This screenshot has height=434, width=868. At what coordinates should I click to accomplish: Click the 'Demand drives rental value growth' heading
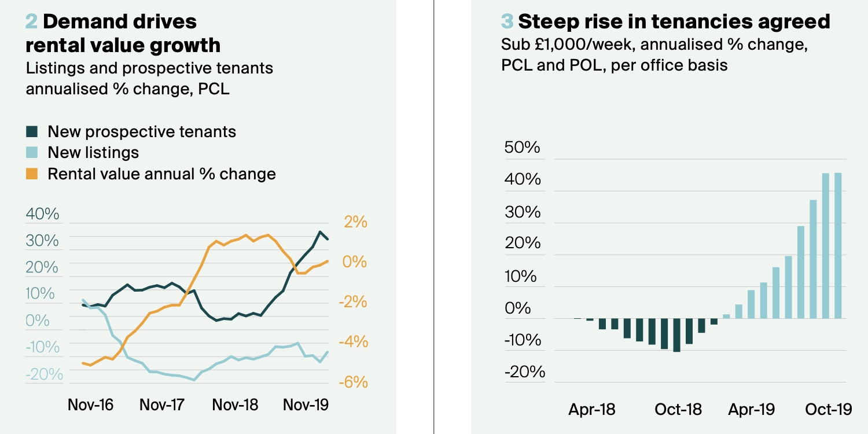click(x=122, y=33)
